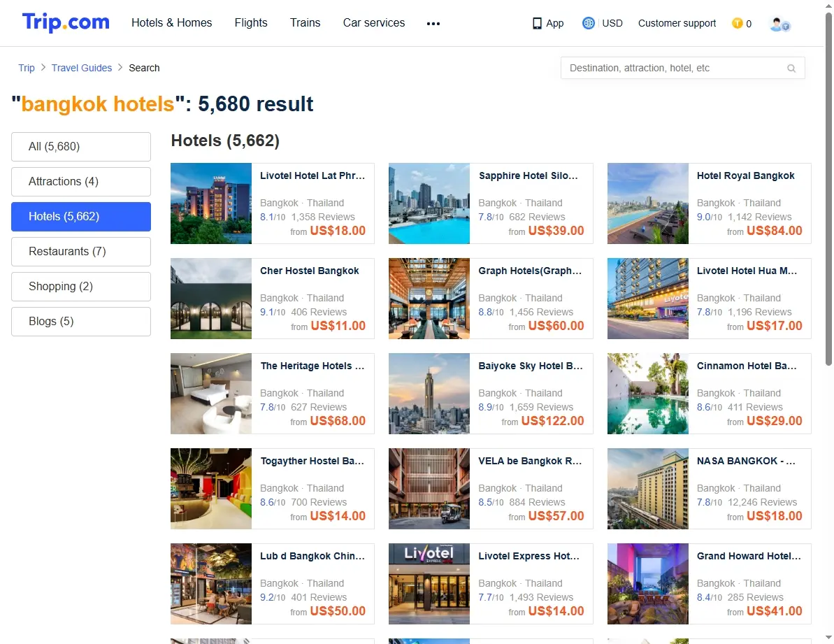Click 1,456 Reviews on Graph Hotels
The width and height of the screenshot is (834, 644).
click(x=542, y=312)
